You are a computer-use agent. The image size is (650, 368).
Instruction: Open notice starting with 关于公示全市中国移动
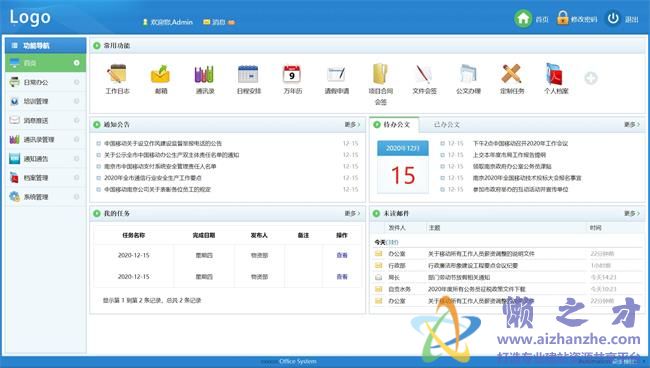coord(171,155)
